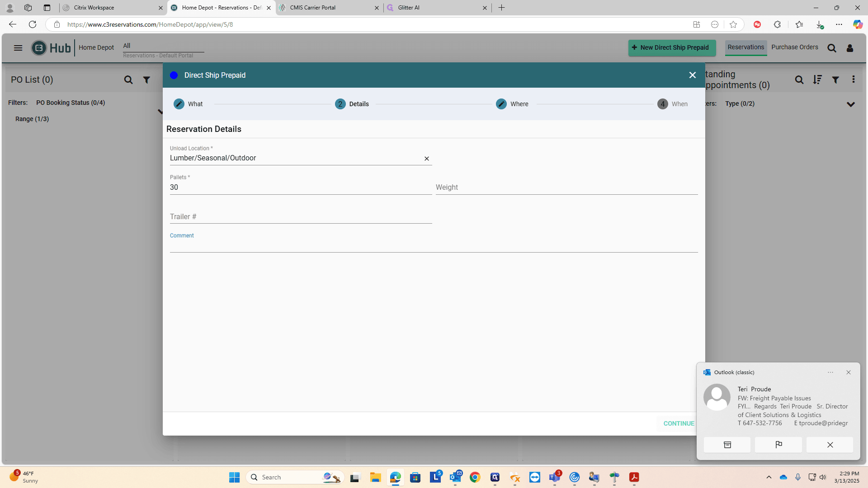Click the PO List search icon
Viewport: 868px width, 488px height.
coord(128,80)
